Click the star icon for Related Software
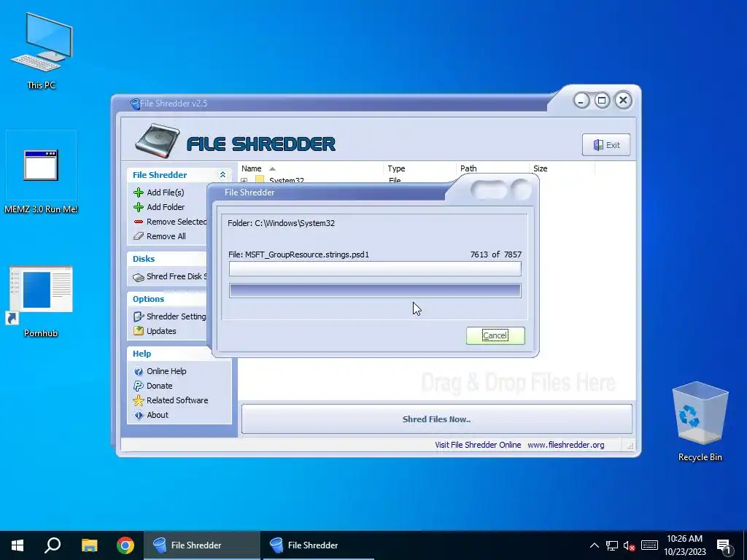Screen dimensions: 747x560 pyautogui.click(x=139, y=400)
